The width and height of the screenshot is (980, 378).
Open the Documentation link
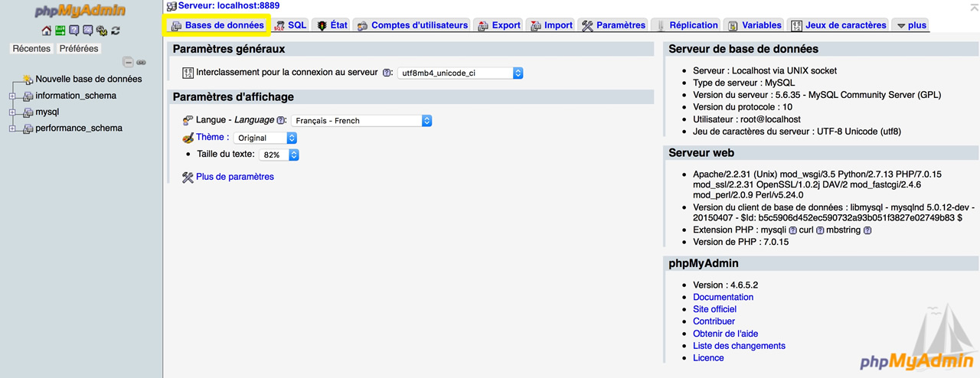pos(724,297)
